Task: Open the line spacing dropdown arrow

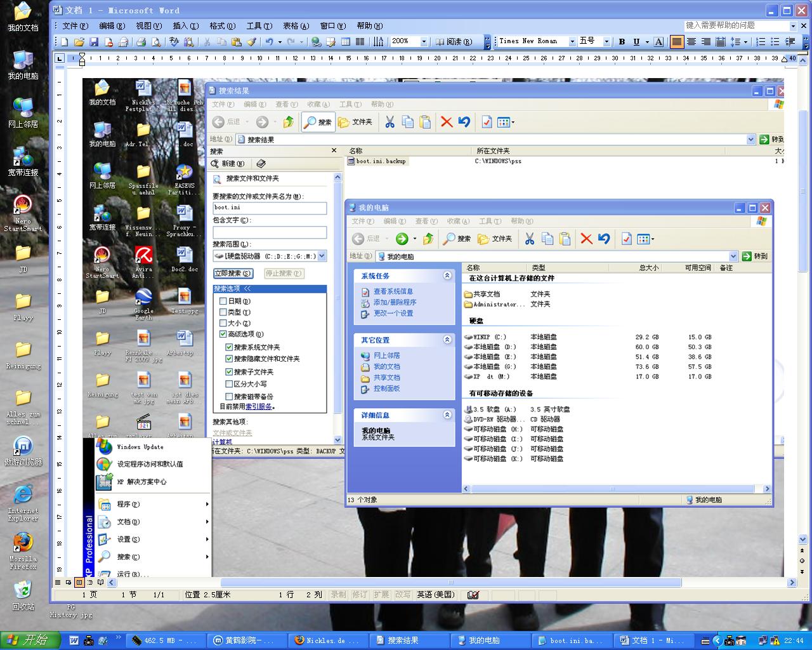Action: click(x=745, y=42)
